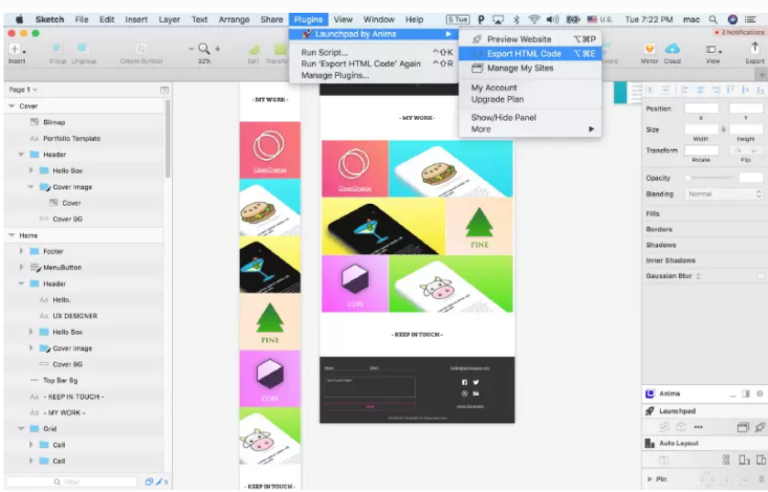
Task: Expand the MenuButton symbol layer
Action: [21, 268]
